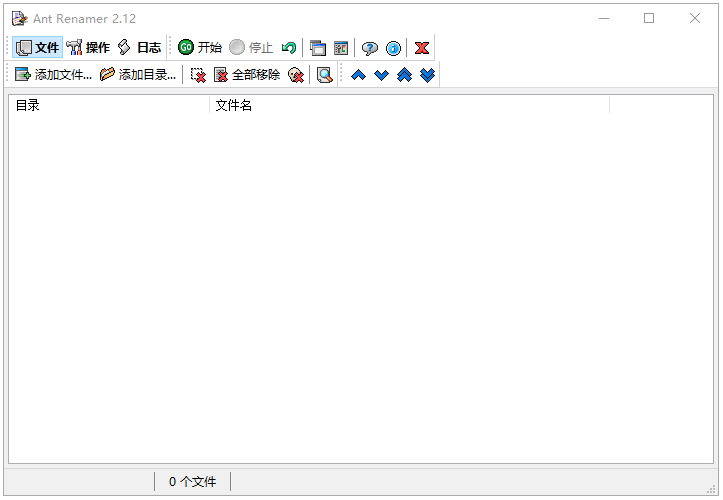723x500 pixels.
Task: Click the green 开始 (Go) button
Action: click(200, 48)
